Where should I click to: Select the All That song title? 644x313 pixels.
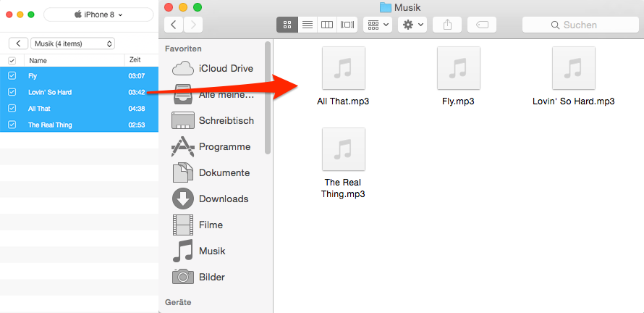pos(39,109)
